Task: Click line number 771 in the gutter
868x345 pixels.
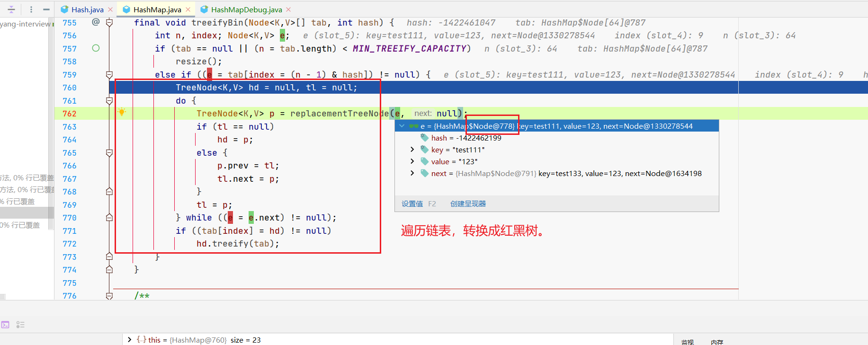Action: point(70,231)
